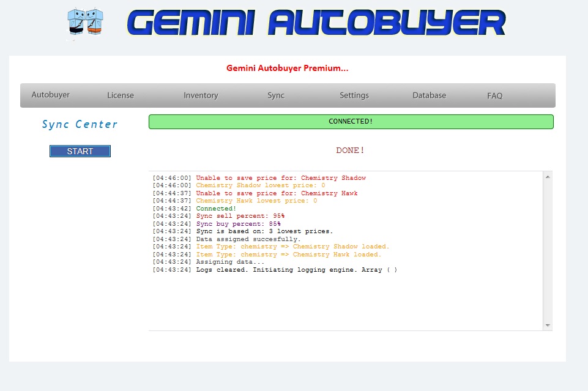
Task: Click the Sync Center heading
Action: click(80, 125)
